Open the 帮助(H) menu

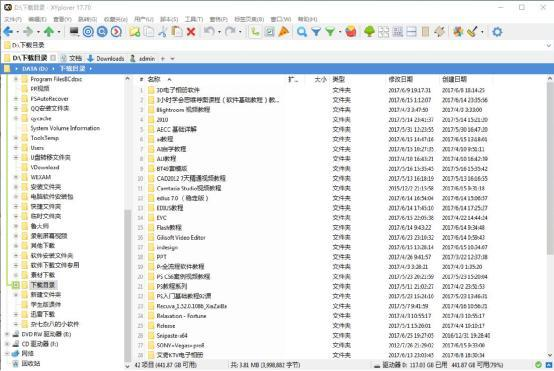tap(308, 19)
